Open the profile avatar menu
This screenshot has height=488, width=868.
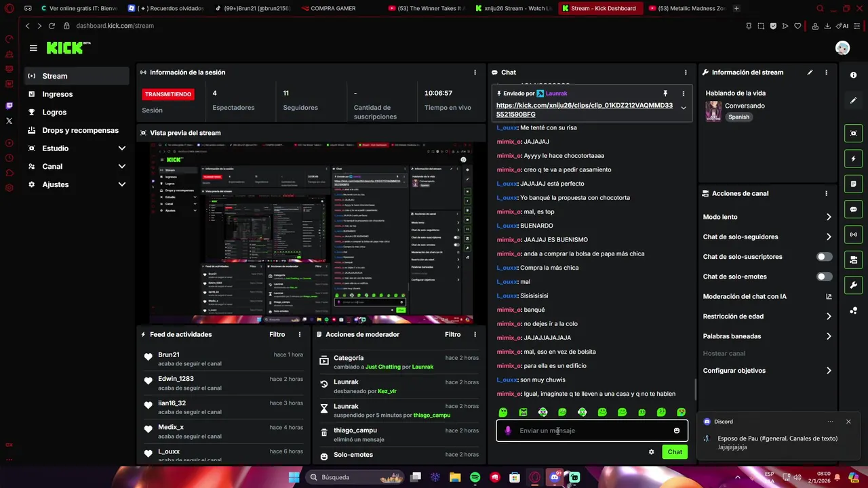(842, 48)
